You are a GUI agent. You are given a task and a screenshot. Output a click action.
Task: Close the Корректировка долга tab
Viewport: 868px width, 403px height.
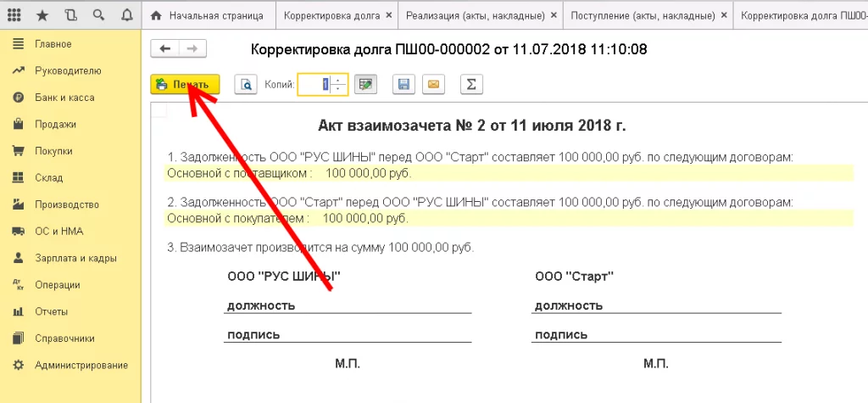pos(388,16)
